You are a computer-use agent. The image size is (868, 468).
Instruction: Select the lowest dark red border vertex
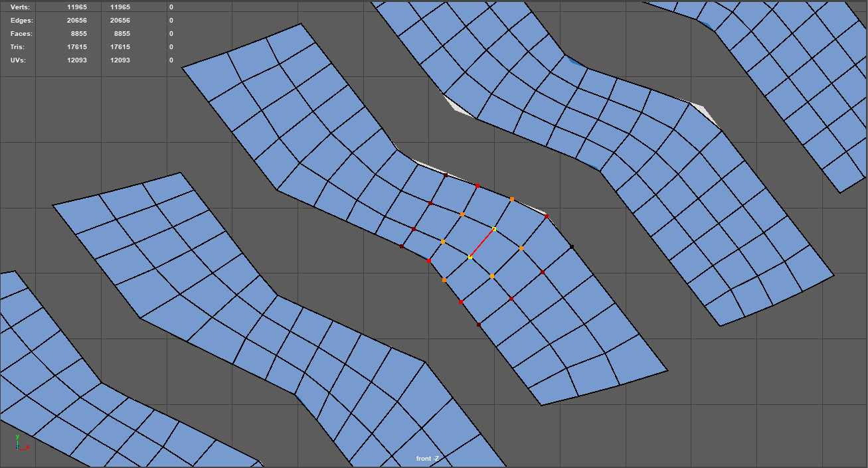point(478,325)
